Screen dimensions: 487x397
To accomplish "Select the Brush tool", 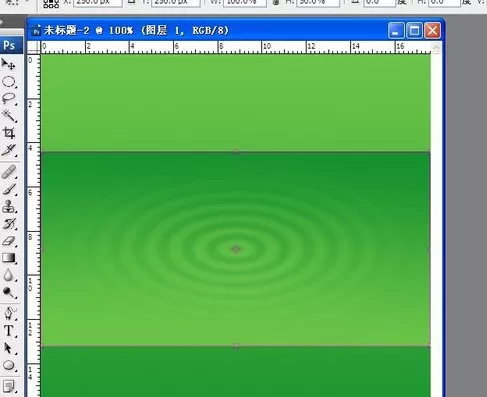I will click(9, 189).
